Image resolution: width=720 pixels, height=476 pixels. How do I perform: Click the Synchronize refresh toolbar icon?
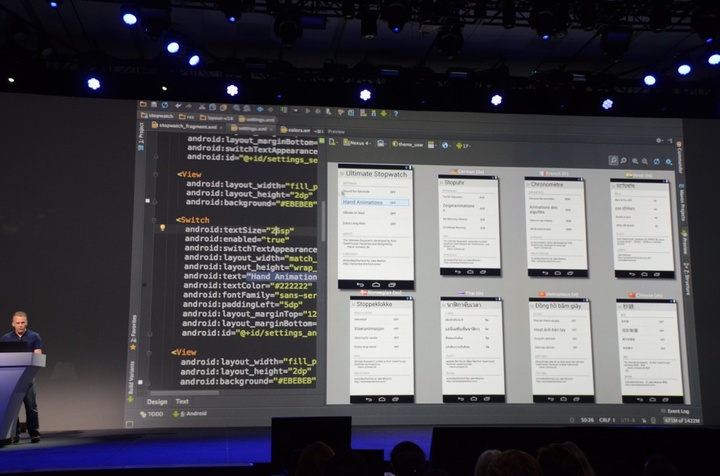click(x=165, y=105)
